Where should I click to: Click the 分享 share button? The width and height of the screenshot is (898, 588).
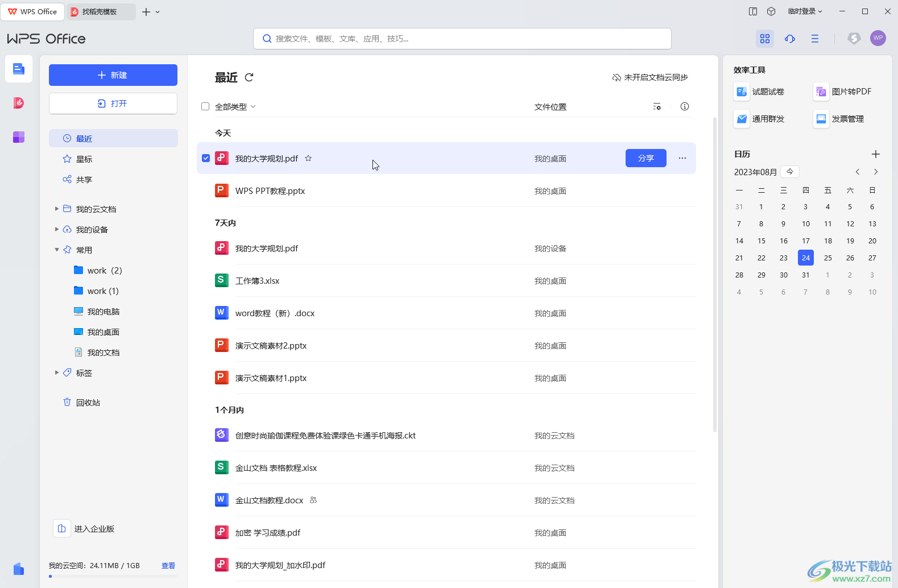(x=646, y=158)
